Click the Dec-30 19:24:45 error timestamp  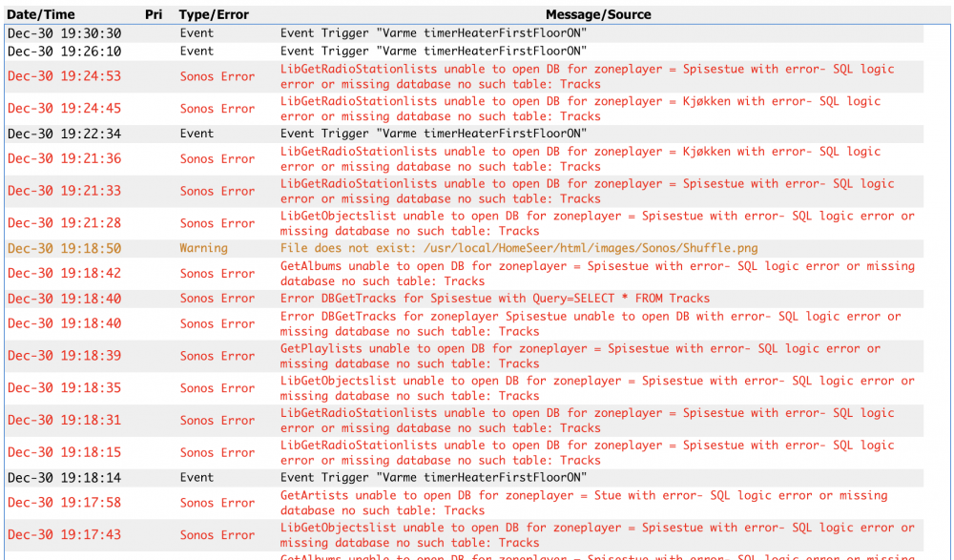pos(64,109)
